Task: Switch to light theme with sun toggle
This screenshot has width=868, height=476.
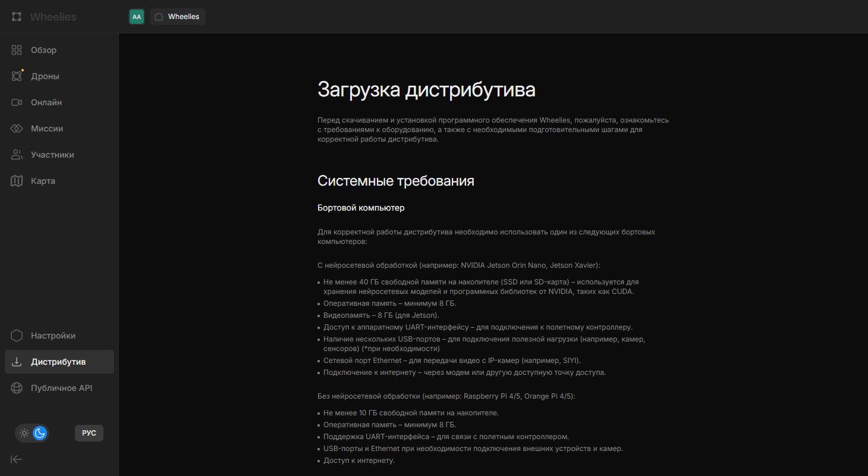Action: 24,433
